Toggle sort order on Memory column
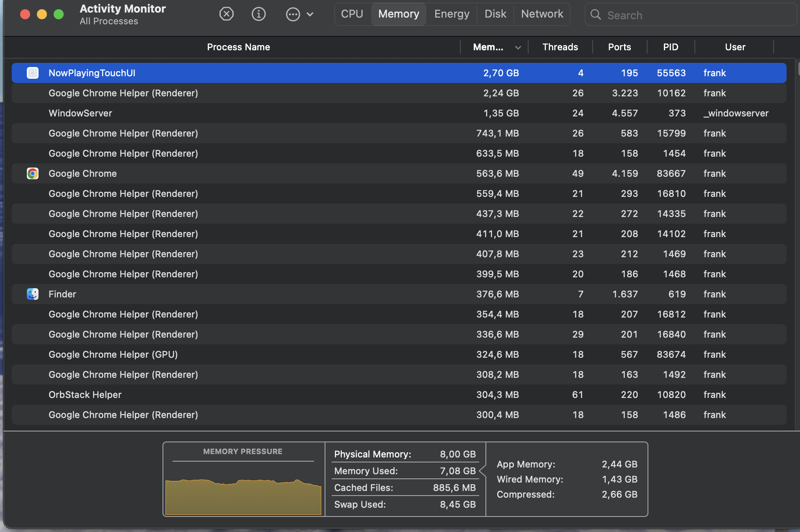The width and height of the screenshot is (800, 532). 494,47
